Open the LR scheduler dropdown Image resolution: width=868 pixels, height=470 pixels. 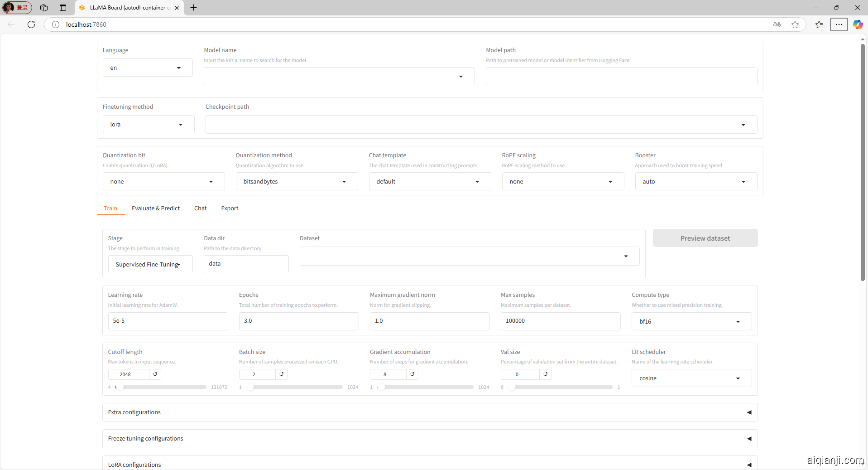click(691, 378)
